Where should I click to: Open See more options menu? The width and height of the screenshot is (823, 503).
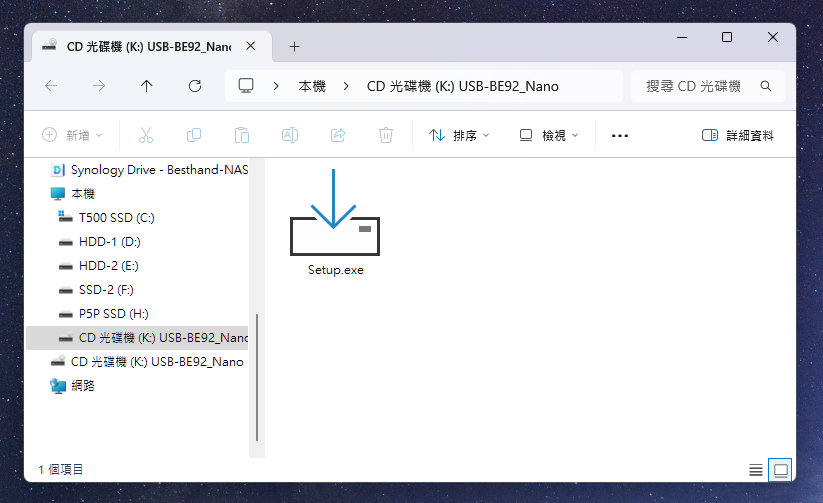[x=619, y=135]
